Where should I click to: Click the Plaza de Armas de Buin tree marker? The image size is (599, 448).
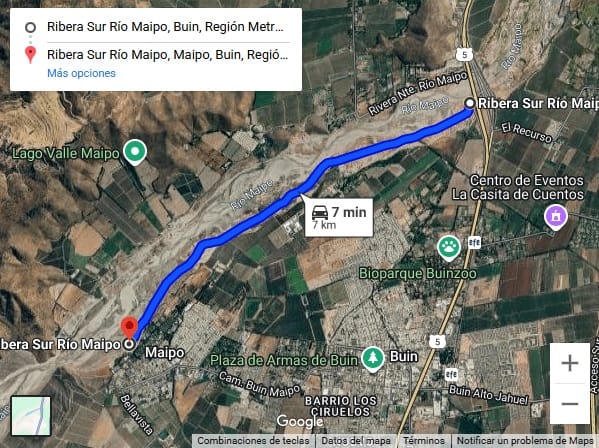click(x=373, y=359)
